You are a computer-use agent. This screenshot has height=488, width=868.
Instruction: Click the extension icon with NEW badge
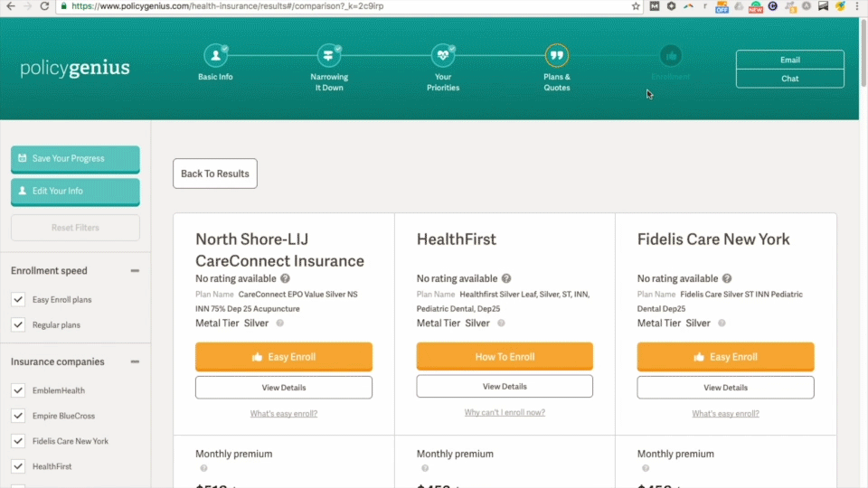coord(756,6)
